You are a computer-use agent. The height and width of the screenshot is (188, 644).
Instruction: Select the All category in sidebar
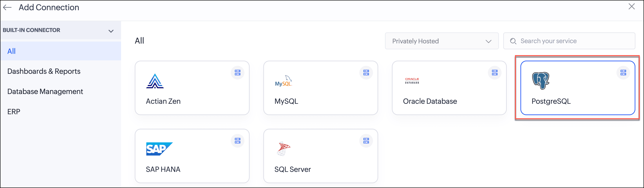[x=61, y=51]
